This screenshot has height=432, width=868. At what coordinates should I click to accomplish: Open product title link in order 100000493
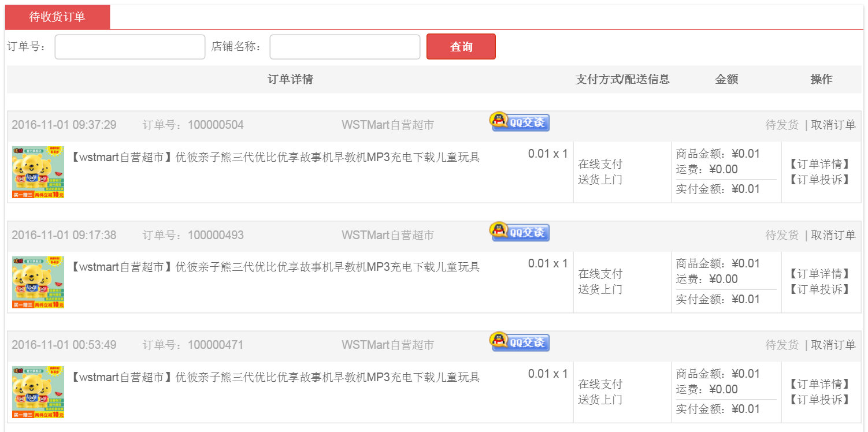275,267
